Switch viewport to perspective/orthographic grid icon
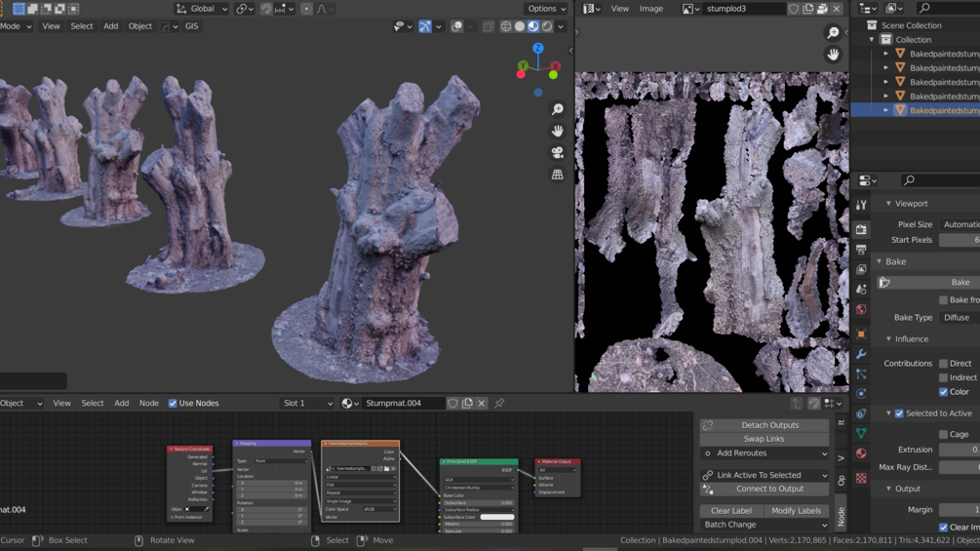 557,175
